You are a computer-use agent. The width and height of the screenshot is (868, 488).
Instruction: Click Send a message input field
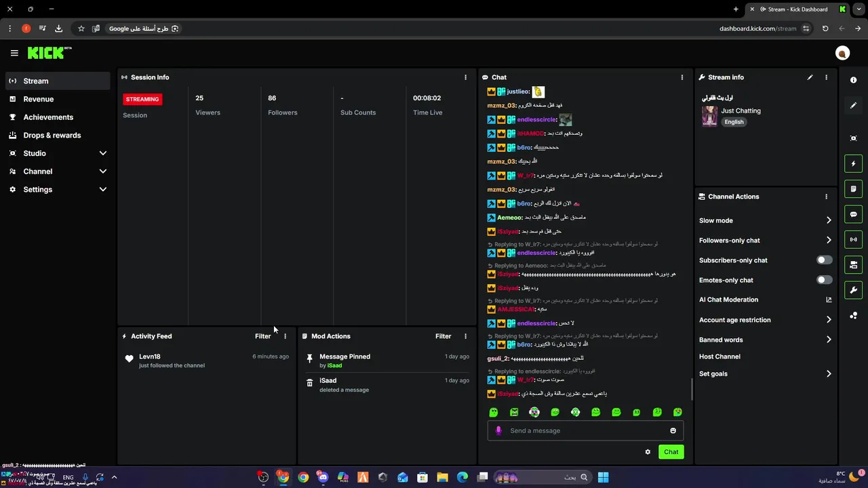585,430
